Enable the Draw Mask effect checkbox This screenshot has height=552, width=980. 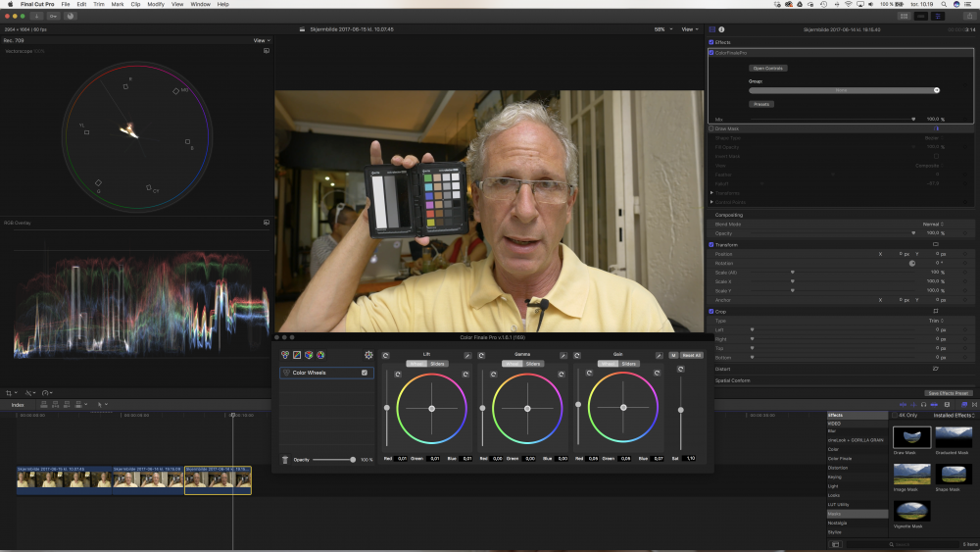[x=711, y=128]
